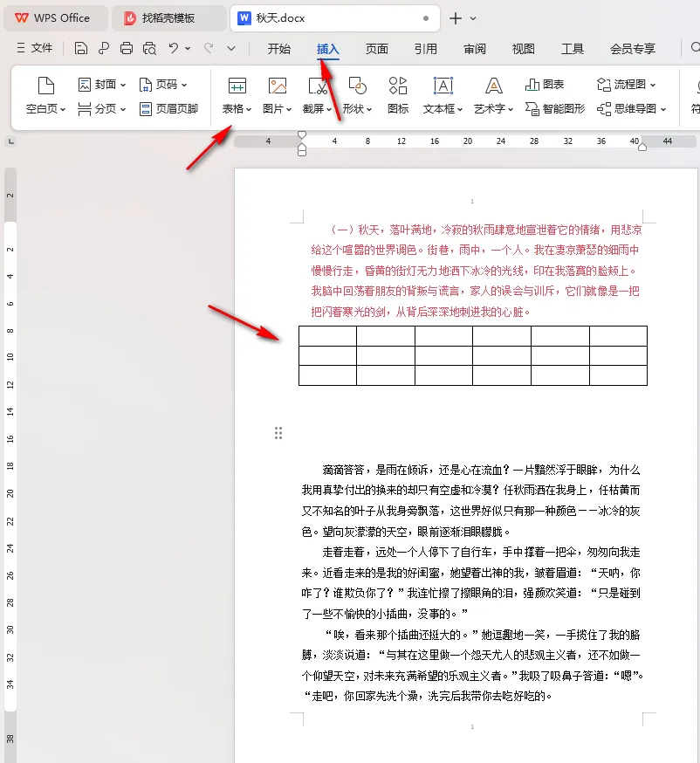
Task: Switch to the 工具 Tools tab
Action: [572, 49]
